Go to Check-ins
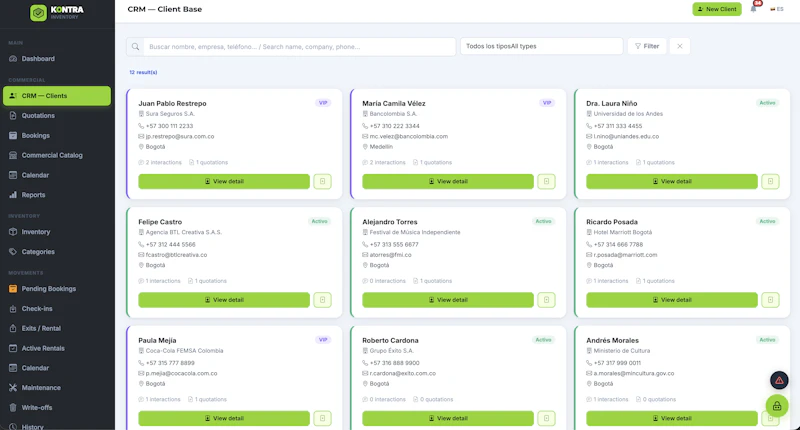The image size is (800, 430). pos(57,309)
